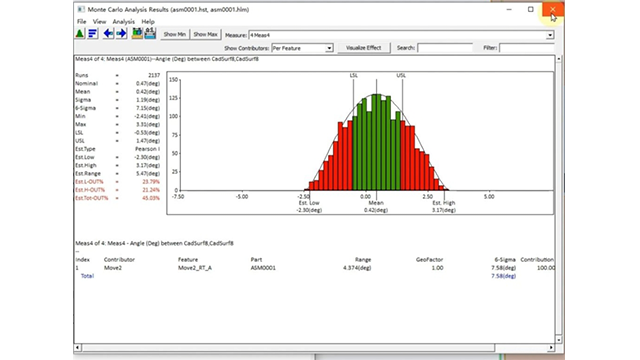Image resolution: width=640 pixels, height=360 pixels.
Task: Expand the Show Contributors dropdown arrow
Action: click(329, 48)
